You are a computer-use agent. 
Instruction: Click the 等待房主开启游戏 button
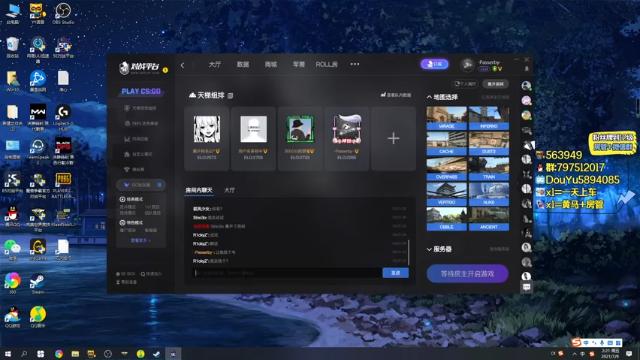[x=467, y=273]
